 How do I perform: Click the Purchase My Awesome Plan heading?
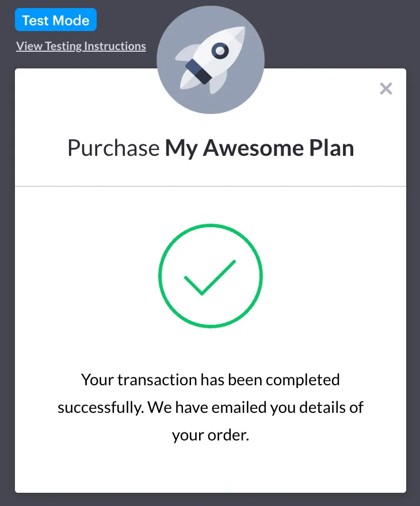[x=210, y=148]
